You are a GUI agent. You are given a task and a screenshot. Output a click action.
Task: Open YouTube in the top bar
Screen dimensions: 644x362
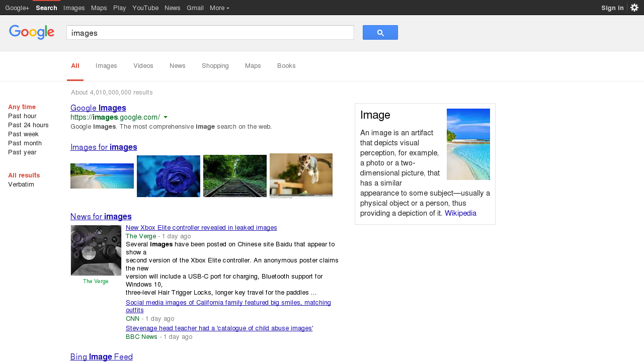click(x=145, y=8)
